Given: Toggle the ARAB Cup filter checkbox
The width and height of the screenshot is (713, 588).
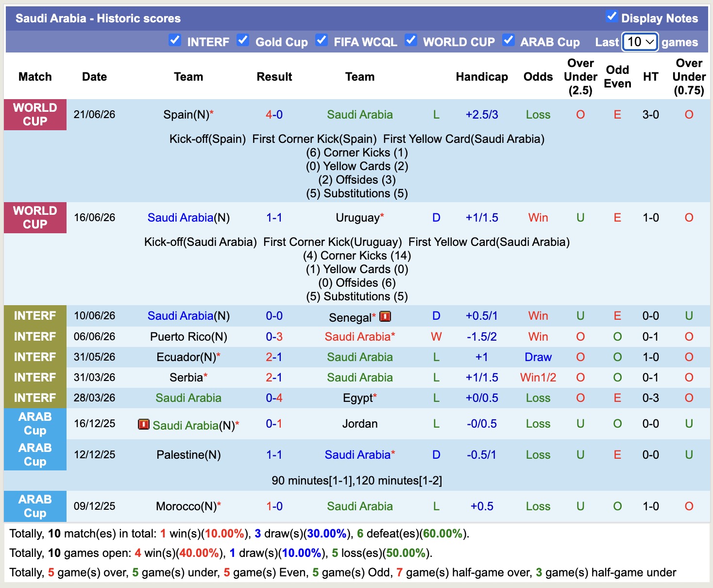Looking at the screenshot, I should tap(508, 40).
